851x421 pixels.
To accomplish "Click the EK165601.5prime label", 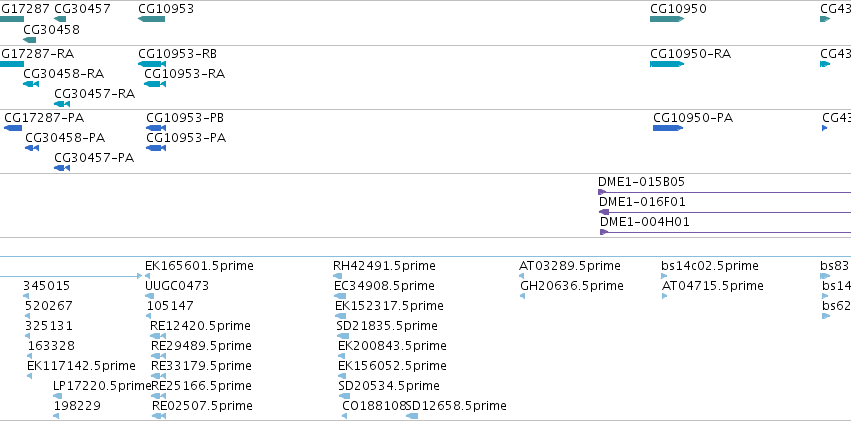I will click(199, 265).
